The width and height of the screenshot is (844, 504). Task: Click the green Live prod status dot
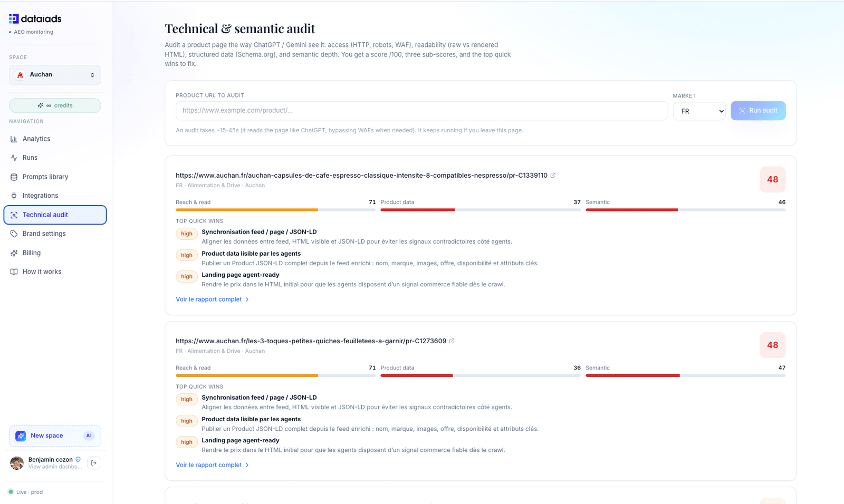point(11,492)
